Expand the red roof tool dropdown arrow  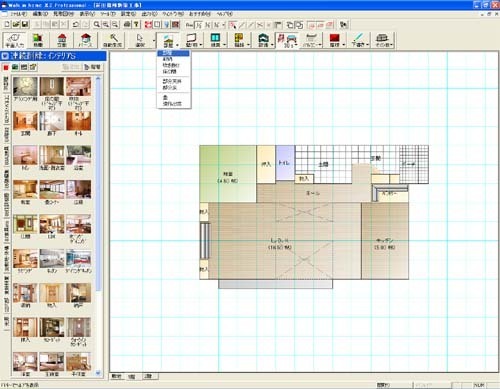(x=344, y=44)
